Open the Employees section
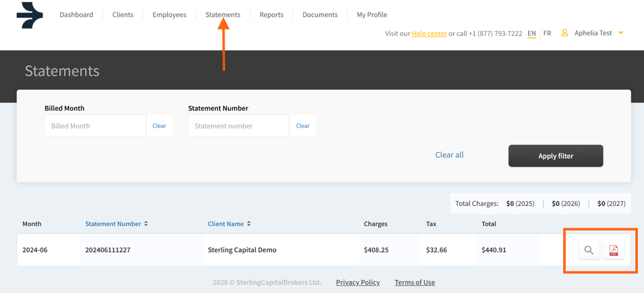Viewport: 644px width, 293px height. [169, 15]
